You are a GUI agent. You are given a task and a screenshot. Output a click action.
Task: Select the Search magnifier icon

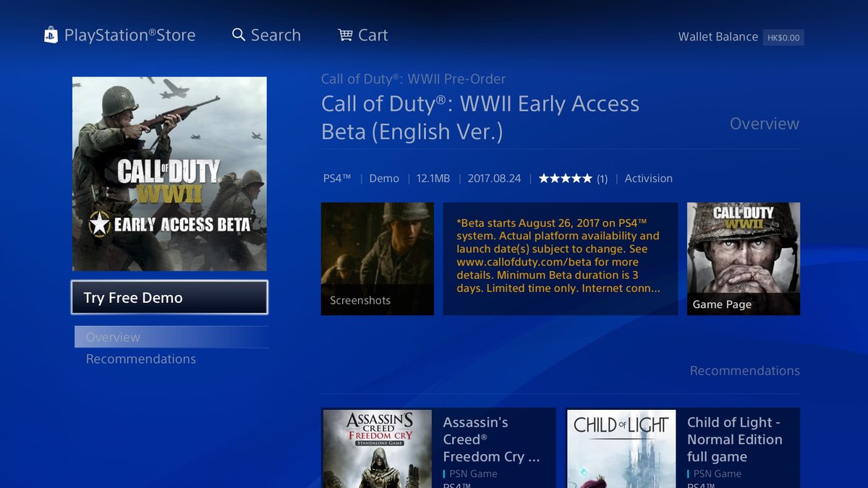coord(239,35)
